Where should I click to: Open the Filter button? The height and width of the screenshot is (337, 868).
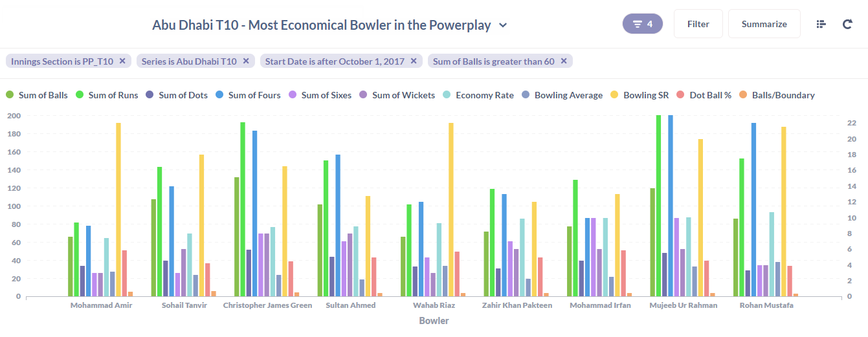click(x=698, y=24)
